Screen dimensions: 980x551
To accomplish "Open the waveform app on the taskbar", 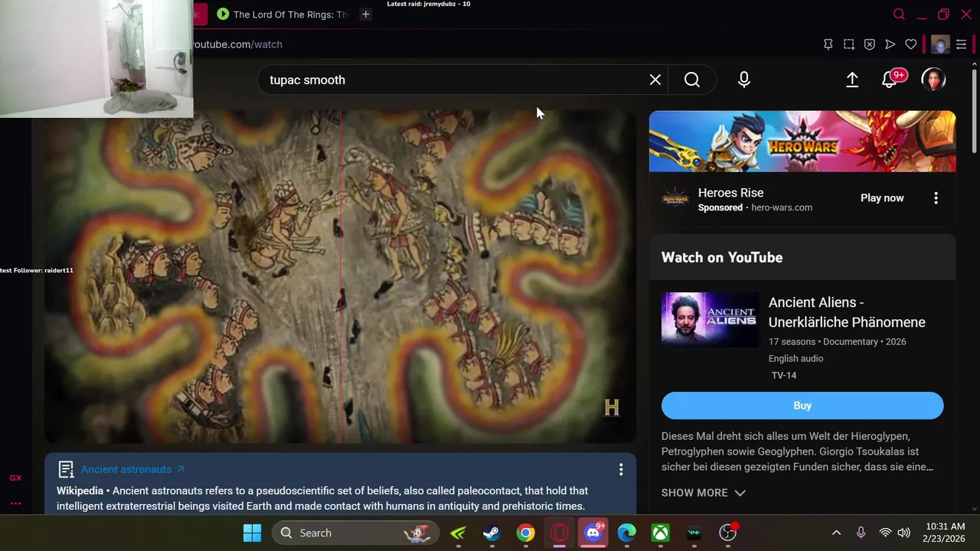I will point(694,533).
